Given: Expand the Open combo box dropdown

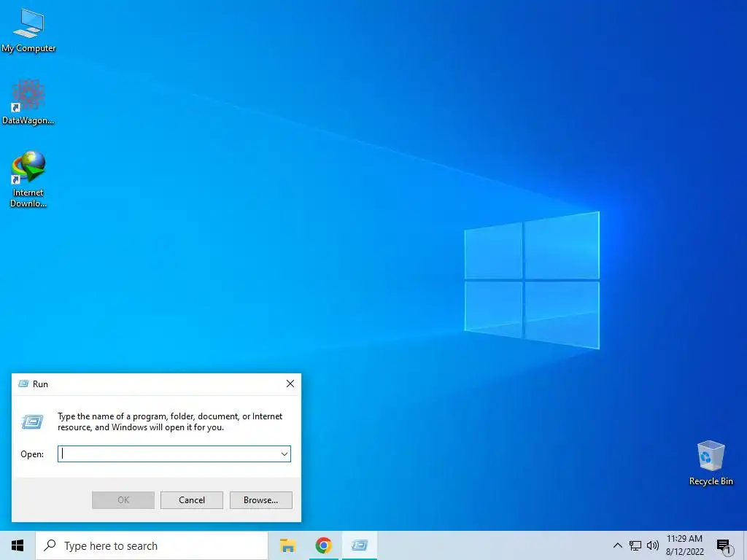Looking at the screenshot, I should pos(285,454).
